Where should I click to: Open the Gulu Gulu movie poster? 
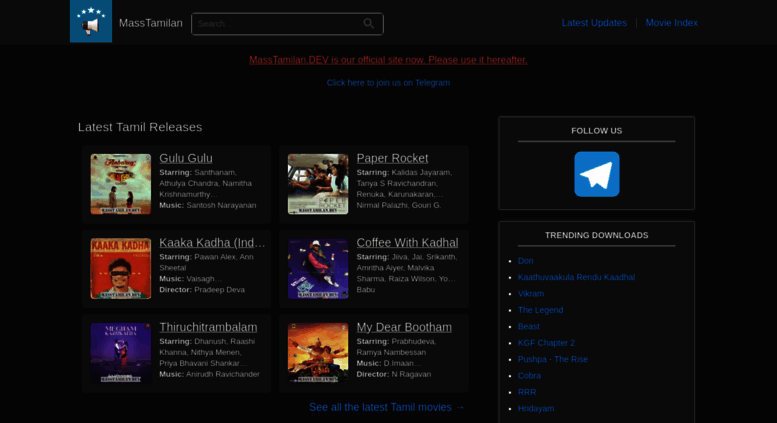click(120, 184)
